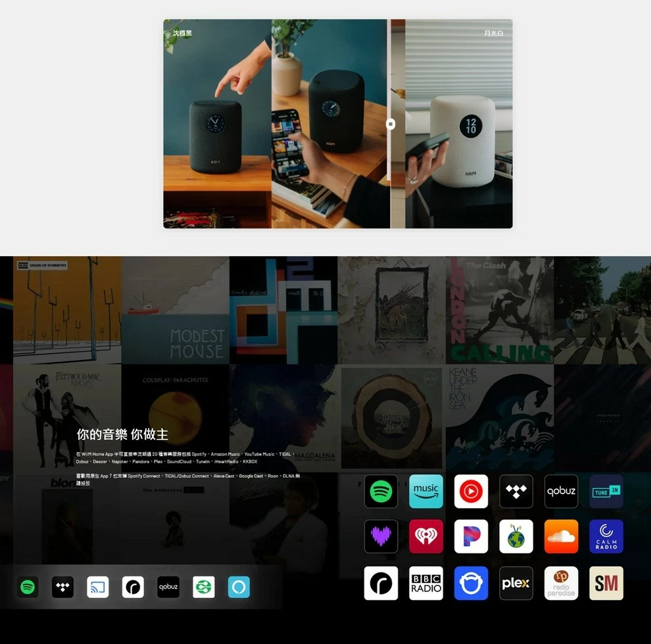Select the green DLNA icon
Screen dimensions: 651x644
click(203, 587)
